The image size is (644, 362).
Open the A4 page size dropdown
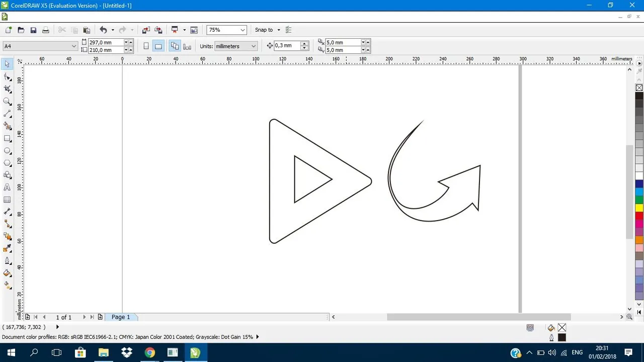74,46
